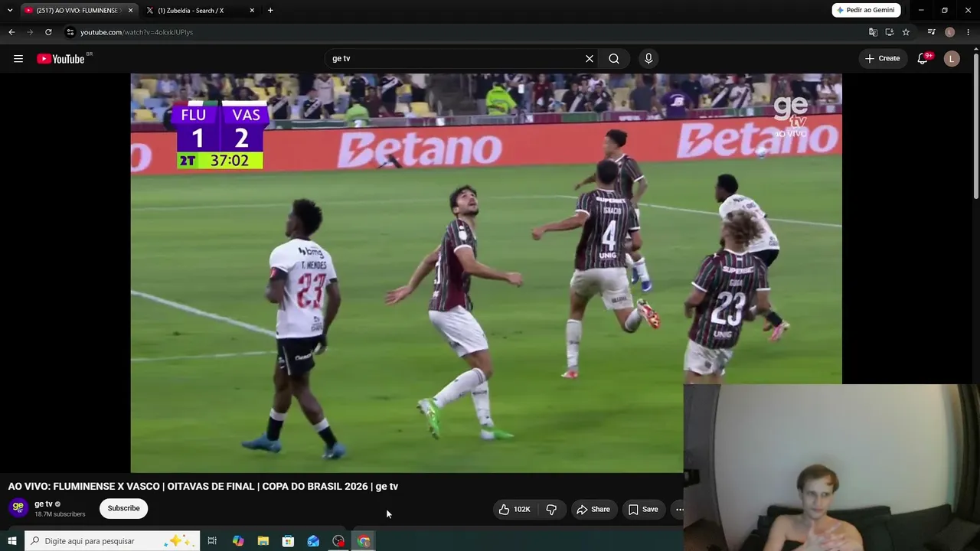This screenshot has height=551, width=980.
Task: Subscribe to the ge tv channel
Action: (x=123, y=508)
